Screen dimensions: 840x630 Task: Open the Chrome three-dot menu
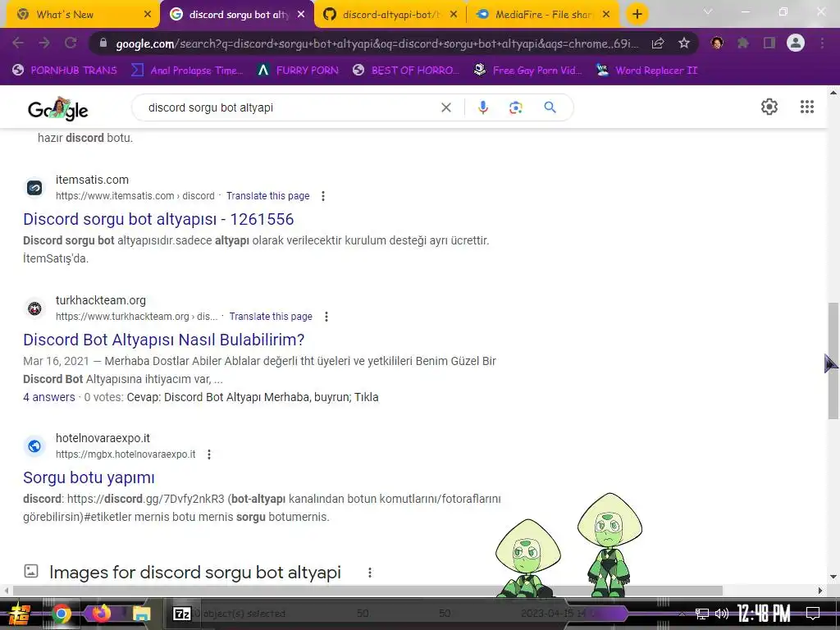[x=822, y=43]
